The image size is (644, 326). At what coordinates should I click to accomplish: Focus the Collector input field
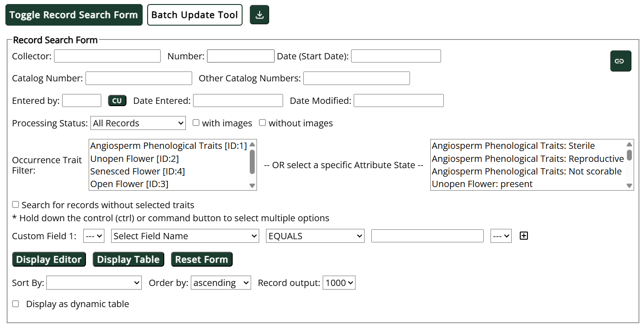tap(107, 56)
